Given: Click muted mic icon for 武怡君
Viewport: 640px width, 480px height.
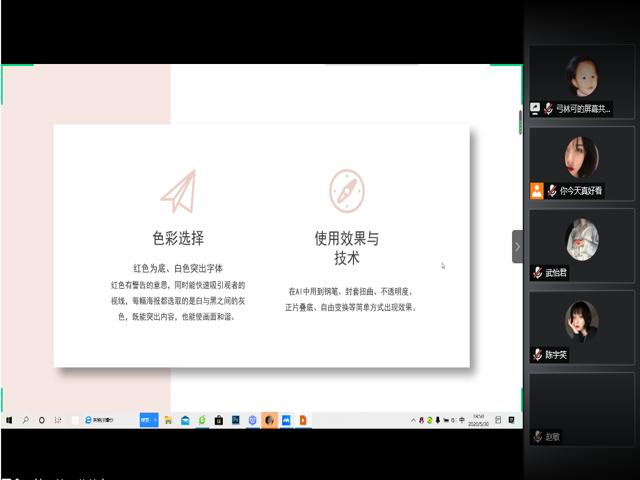Looking at the screenshot, I should pyautogui.click(x=538, y=272).
